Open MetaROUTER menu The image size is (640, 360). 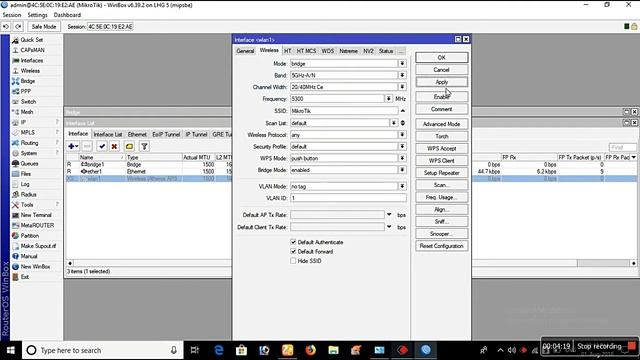click(37, 225)
